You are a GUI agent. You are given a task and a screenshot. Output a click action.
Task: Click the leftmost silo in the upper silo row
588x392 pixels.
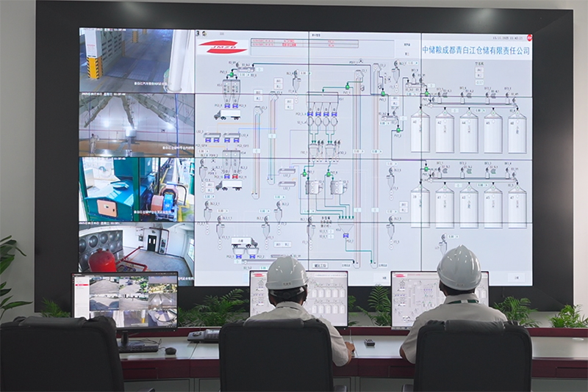click(x=420, y=132)
